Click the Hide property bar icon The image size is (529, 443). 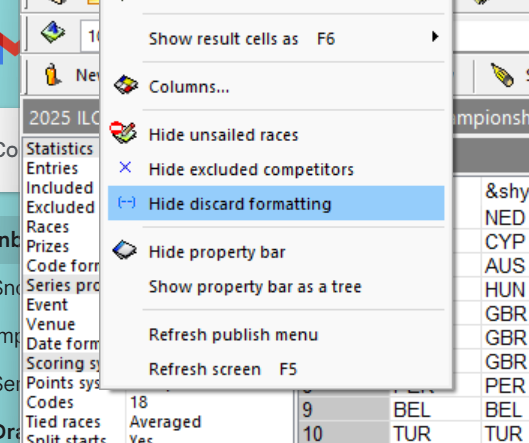click(124, 250)
